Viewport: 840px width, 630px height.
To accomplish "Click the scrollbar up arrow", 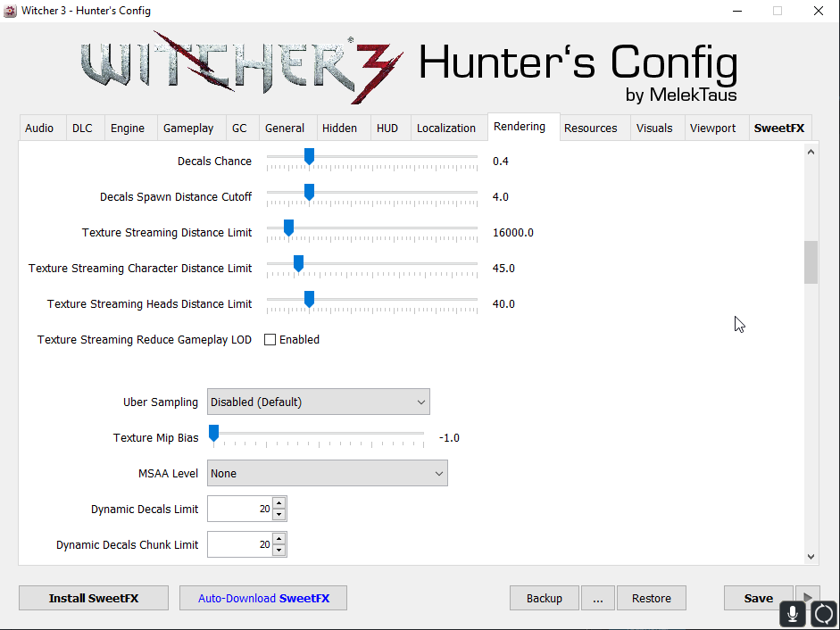I will (x=811, y=152).
